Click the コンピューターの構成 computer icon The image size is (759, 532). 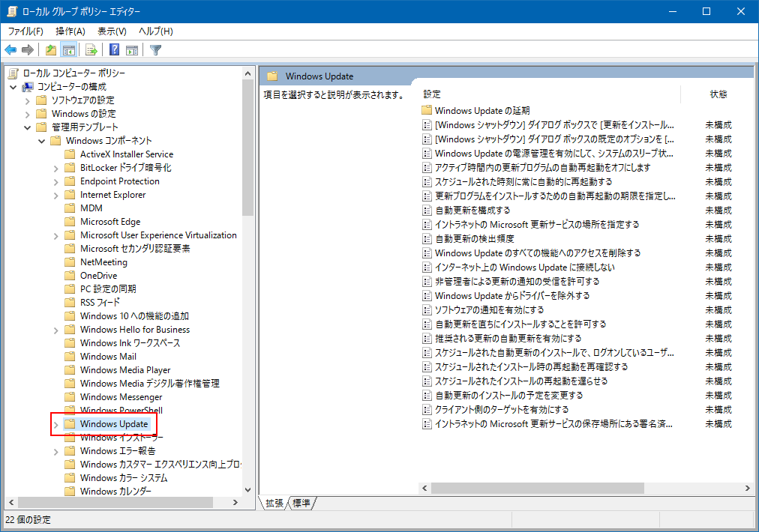pos(28,87)
